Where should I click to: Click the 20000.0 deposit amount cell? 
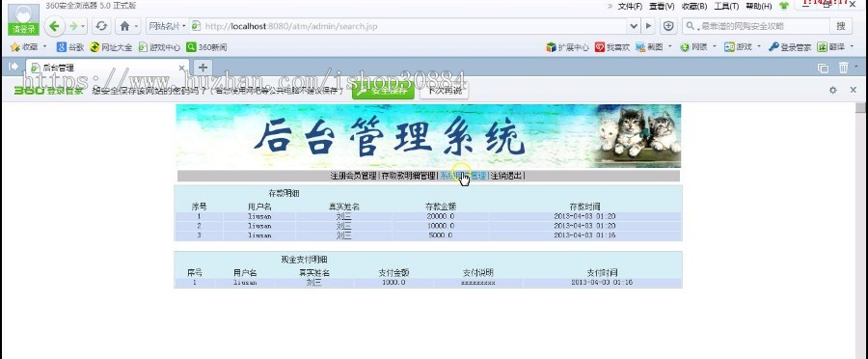[441, 216]
